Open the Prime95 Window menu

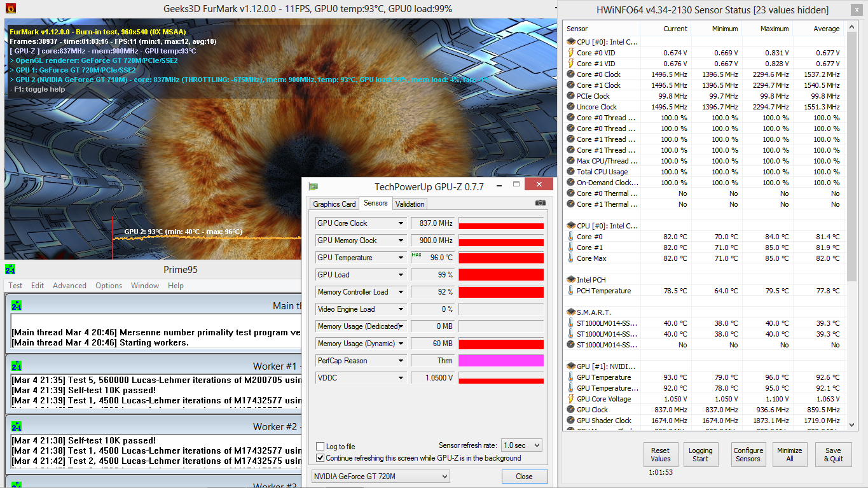coord(145,286)
